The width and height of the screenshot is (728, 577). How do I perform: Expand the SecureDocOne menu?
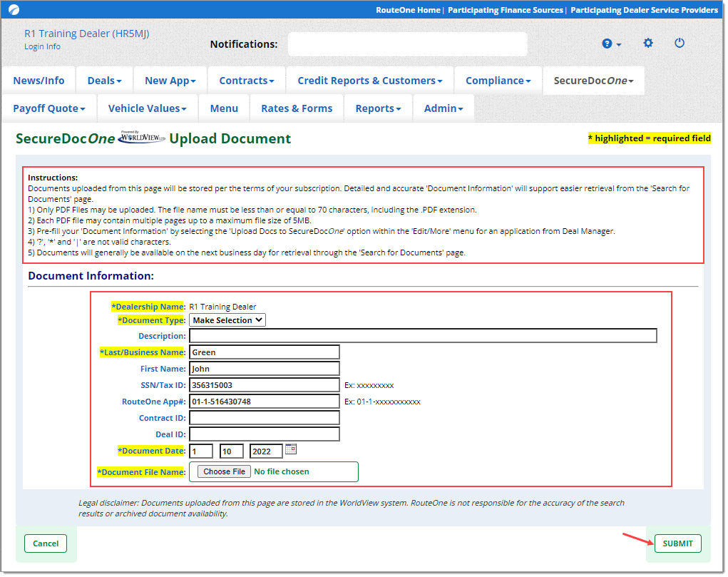(x=593, y=81)
